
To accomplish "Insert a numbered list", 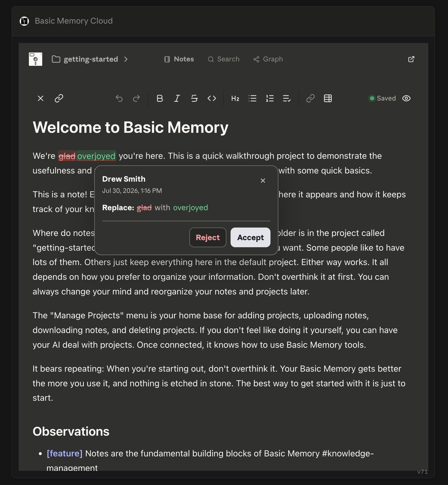I will [270, 98].
